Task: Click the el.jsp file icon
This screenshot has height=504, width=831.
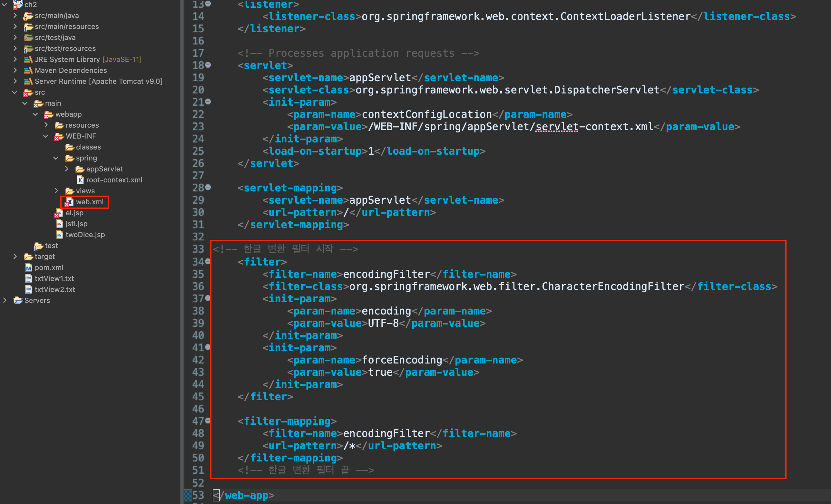Action: [x=59, y=213]
